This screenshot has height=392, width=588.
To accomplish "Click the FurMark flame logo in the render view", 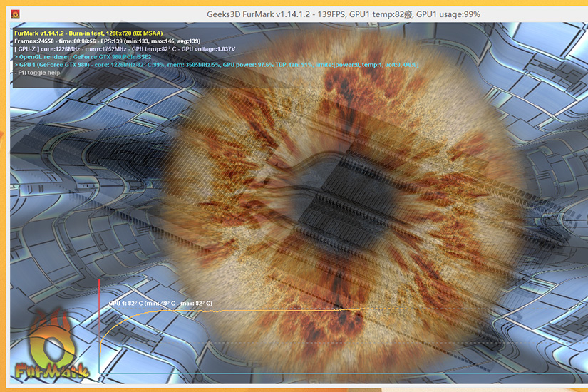I will [52, 343].
